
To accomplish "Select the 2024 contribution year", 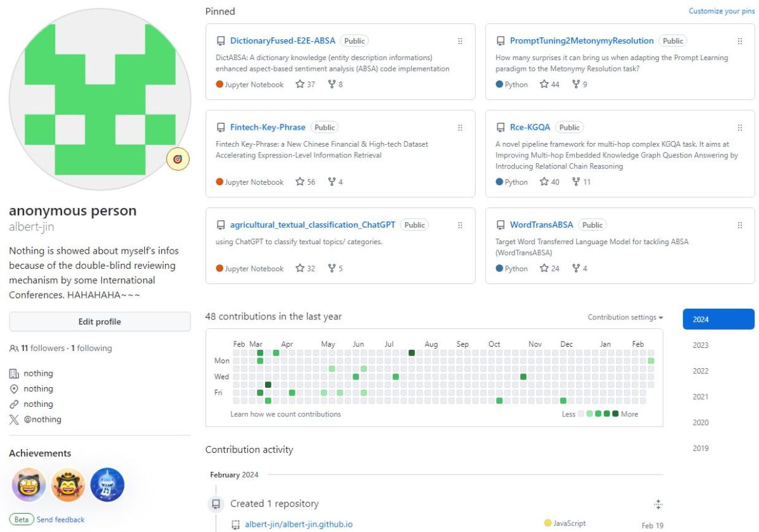I will [719, 319].
